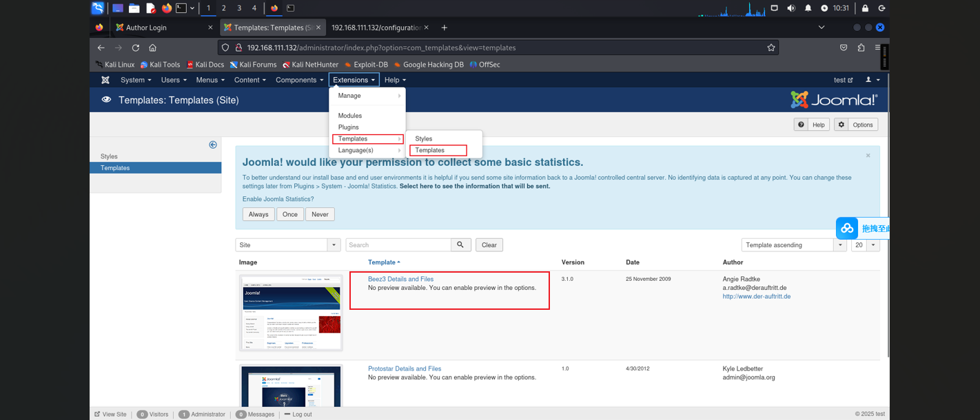Viewport: 980px width, 420px height.
Task: Click the Always statistics button
Action: [x=258, y=214]
